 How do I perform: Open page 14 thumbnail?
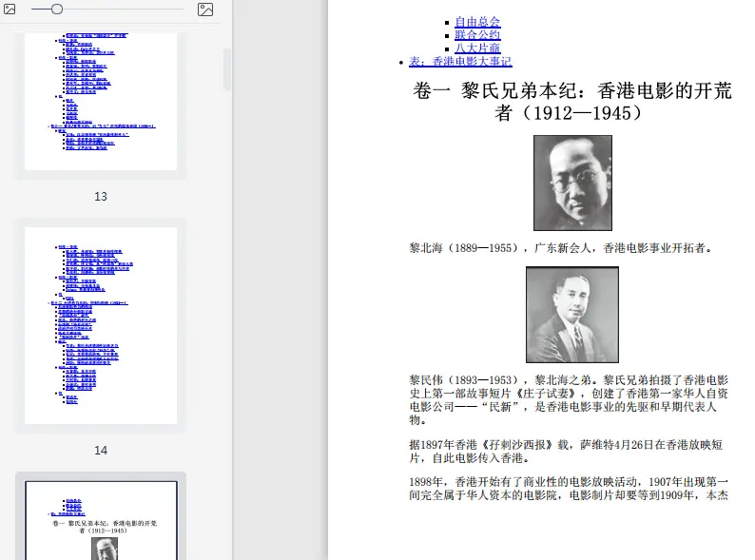(101, 325)
